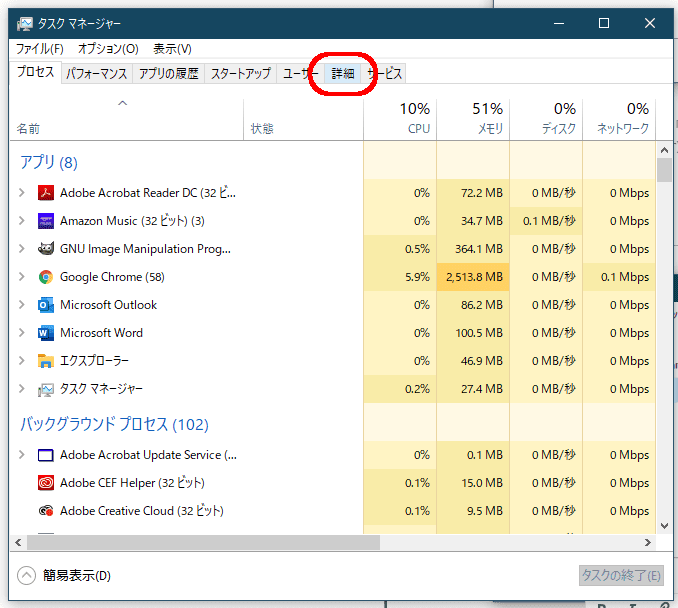Image resolution: width=678 pixels, height=608 pixels.
Task: Click the vertical scrollbar thumb
Action: coord(665,170)
